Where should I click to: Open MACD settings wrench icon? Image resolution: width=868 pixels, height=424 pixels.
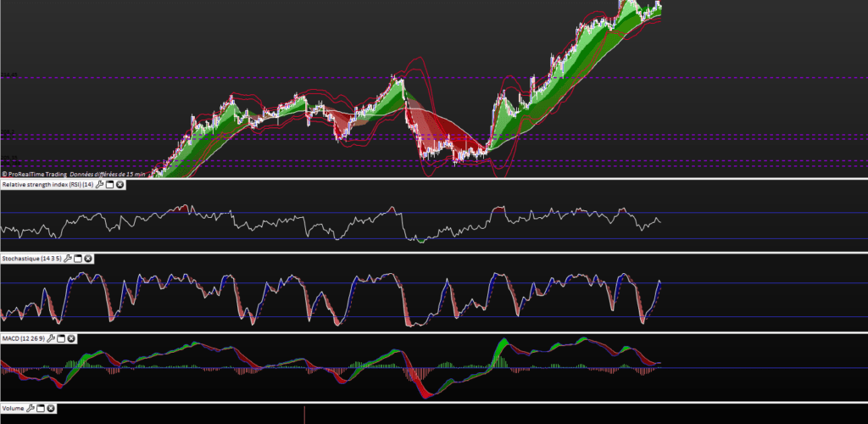(52, 338)
